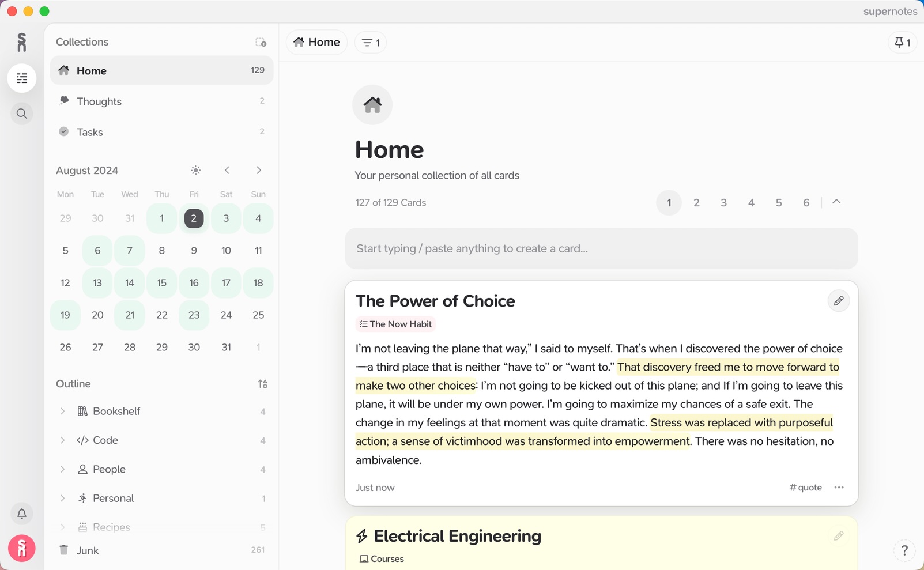
Task: Click the sun icon to jump to today
Action: coord(195,170)
